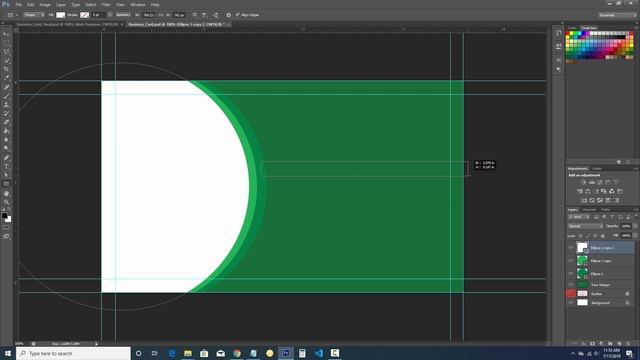Select the Path Selection tool

coord(6,175)
